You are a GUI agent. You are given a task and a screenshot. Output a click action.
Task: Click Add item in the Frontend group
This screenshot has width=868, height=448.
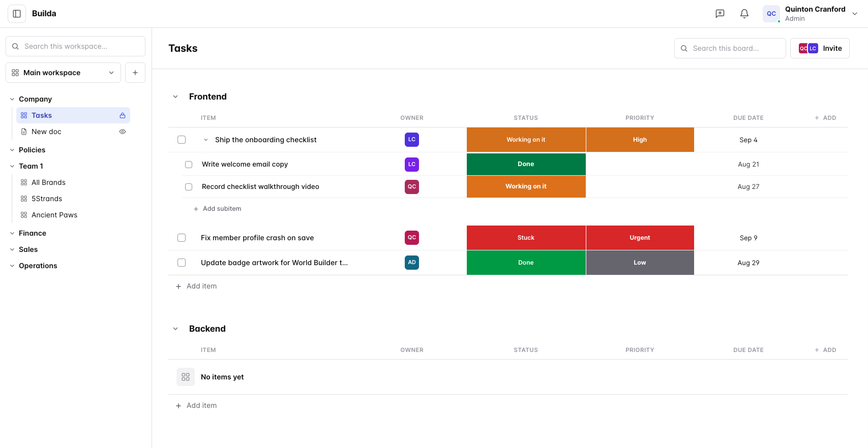196,286
